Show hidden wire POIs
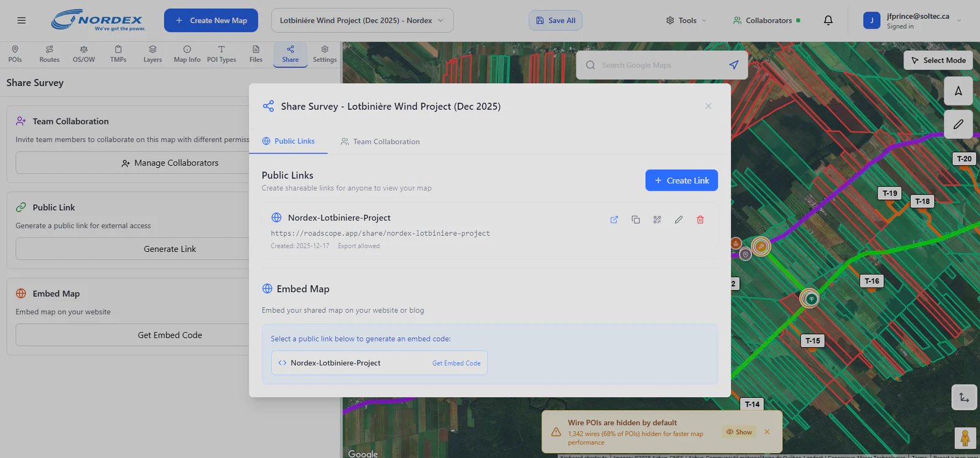Viewport: 980px width, 458px height. (x=739, y=432)
